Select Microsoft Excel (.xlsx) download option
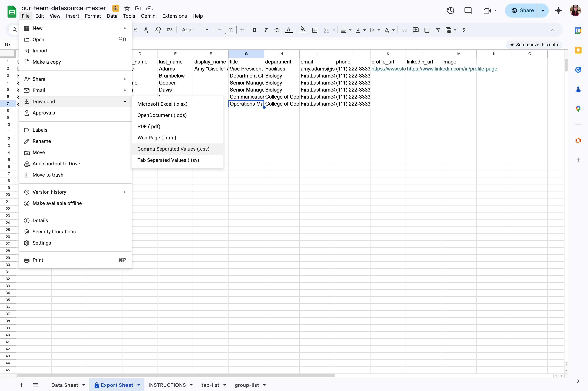 click(x=177, y=104)
